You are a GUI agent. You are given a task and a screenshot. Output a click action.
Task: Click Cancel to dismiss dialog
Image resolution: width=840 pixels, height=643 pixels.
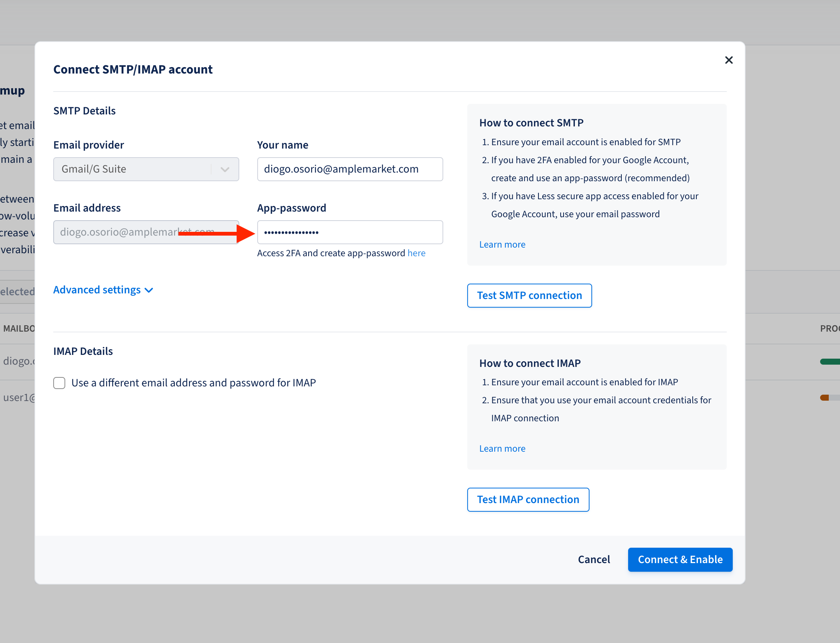(594, 559)
